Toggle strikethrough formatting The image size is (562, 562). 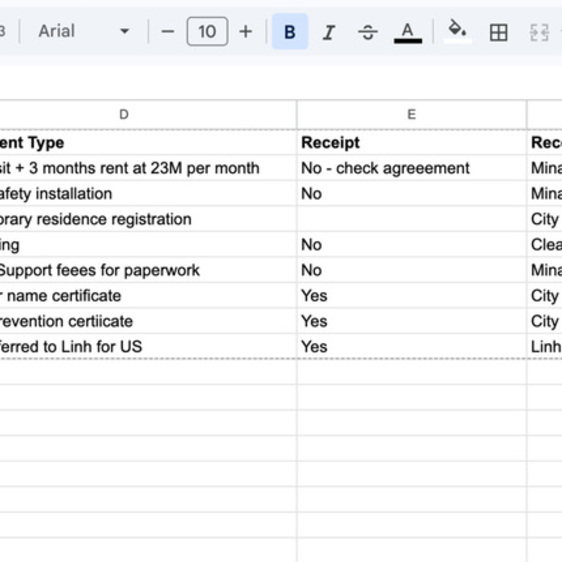pyautogui.click(x=368, y=32)
